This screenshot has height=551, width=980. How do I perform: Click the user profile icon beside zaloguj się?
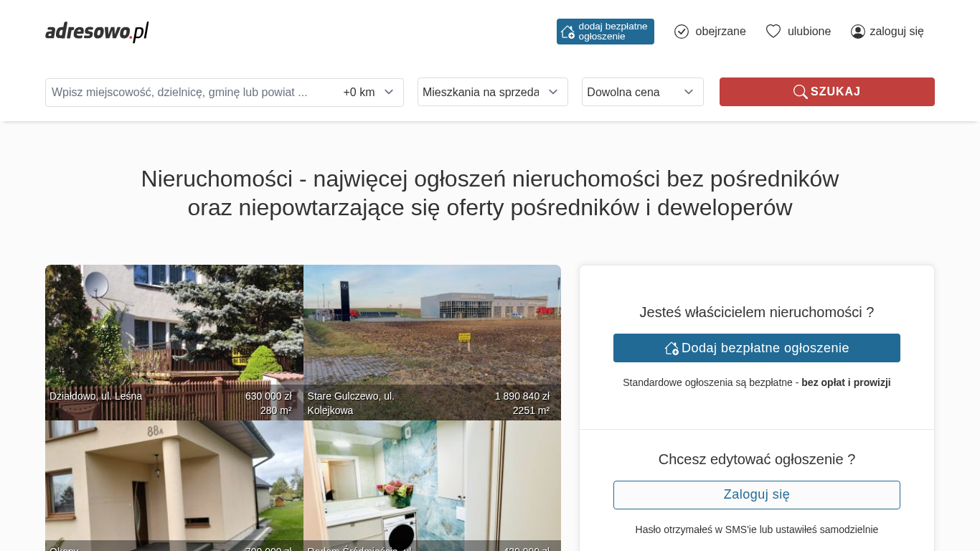(857, 32)
